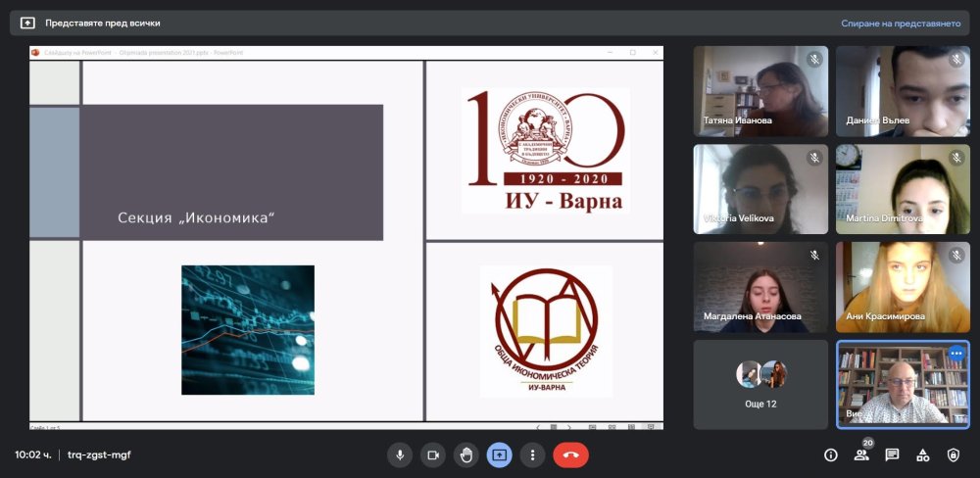Screen dimensions: 980x478
Task: Leave the call with the red hang-up button
Action: pos(570,455)
